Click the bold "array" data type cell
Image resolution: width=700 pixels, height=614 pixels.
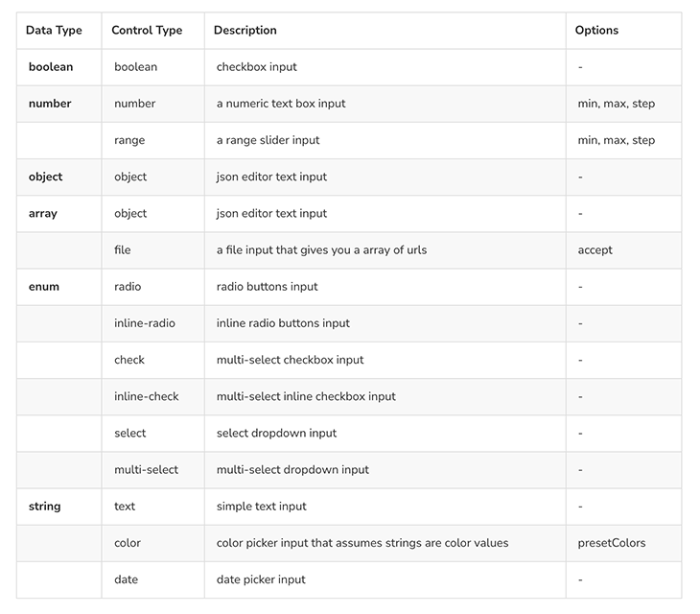point(43,214)
